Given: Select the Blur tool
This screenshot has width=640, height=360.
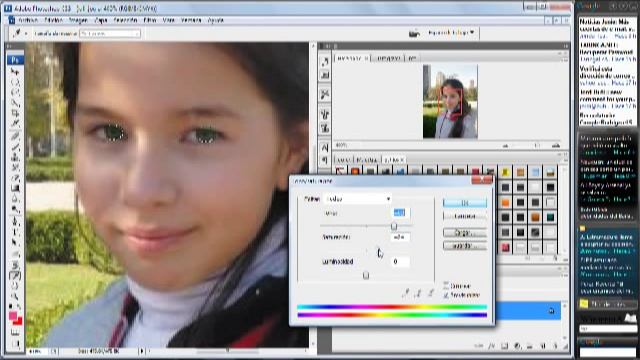Looking at the screenshot, I should [x=15, y=199].
